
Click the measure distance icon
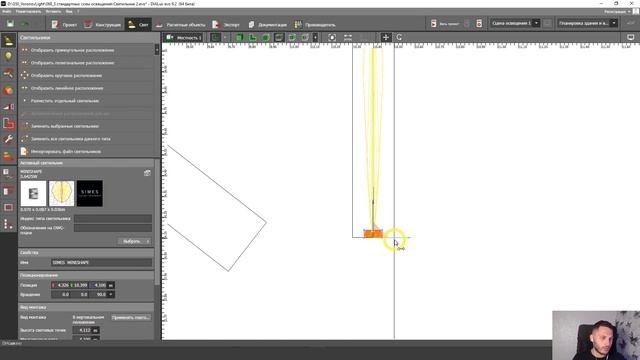click(x=348, y=38)
